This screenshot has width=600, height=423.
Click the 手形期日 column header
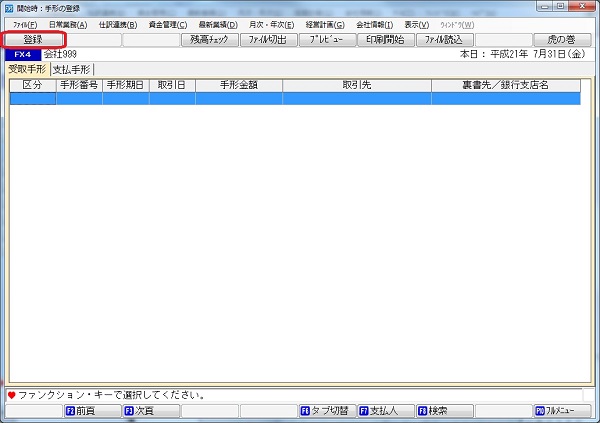[126, 85]
